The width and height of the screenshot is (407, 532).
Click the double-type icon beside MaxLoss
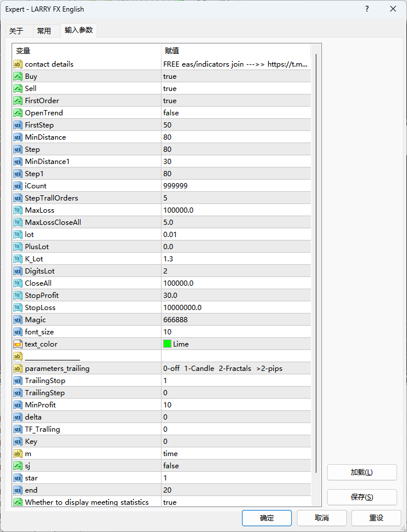18,210
